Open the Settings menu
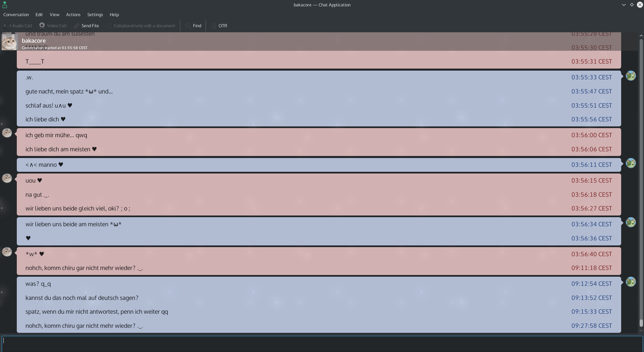Viewport: 644px width, 352px height. (95, 14)
